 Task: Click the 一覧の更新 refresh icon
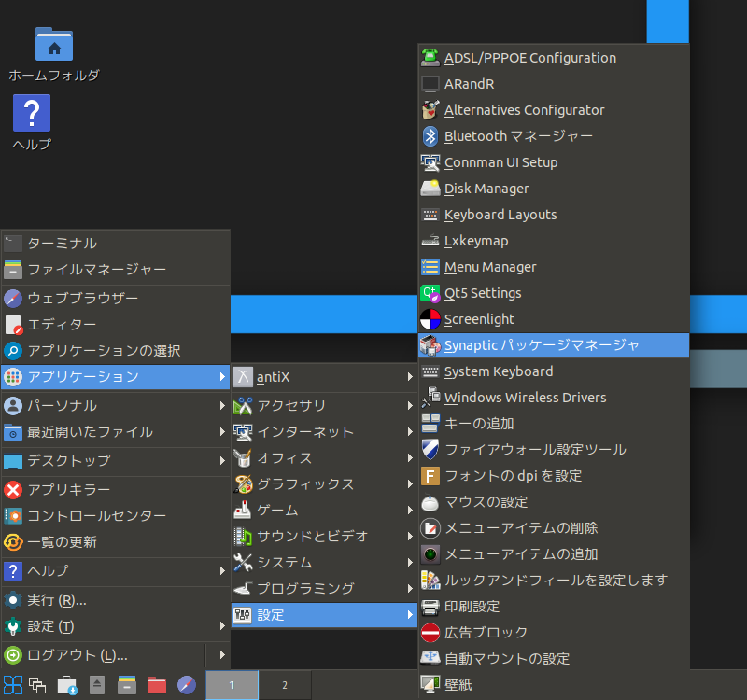[13, 542]
